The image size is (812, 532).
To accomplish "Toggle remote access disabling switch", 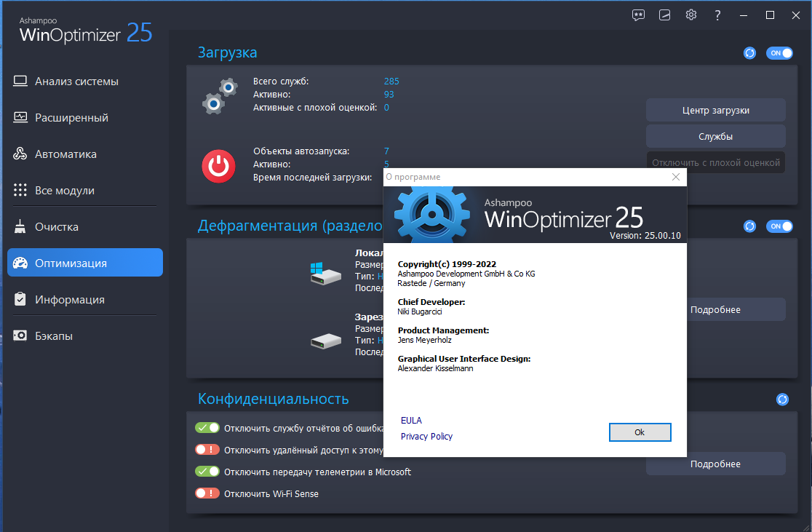I will [207, 450].
